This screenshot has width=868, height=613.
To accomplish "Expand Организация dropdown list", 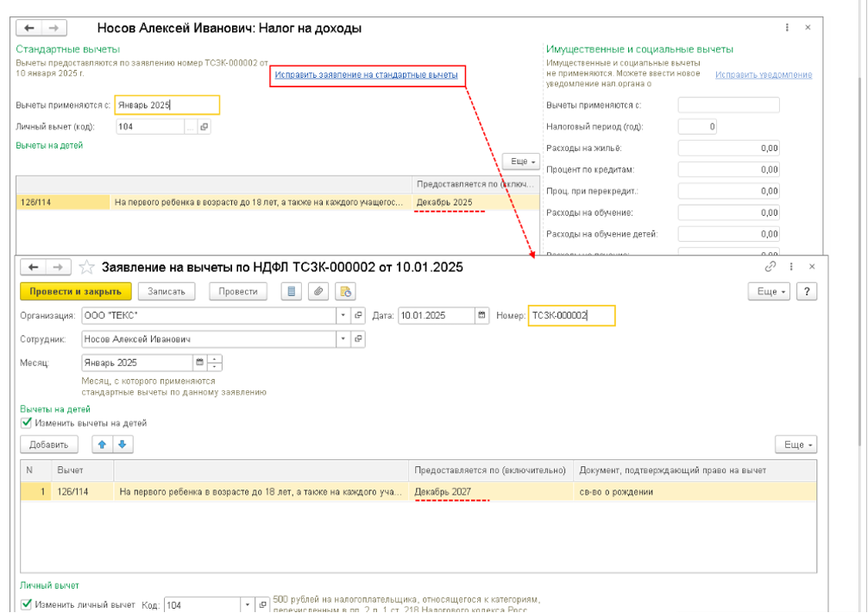I will point(343,316).
